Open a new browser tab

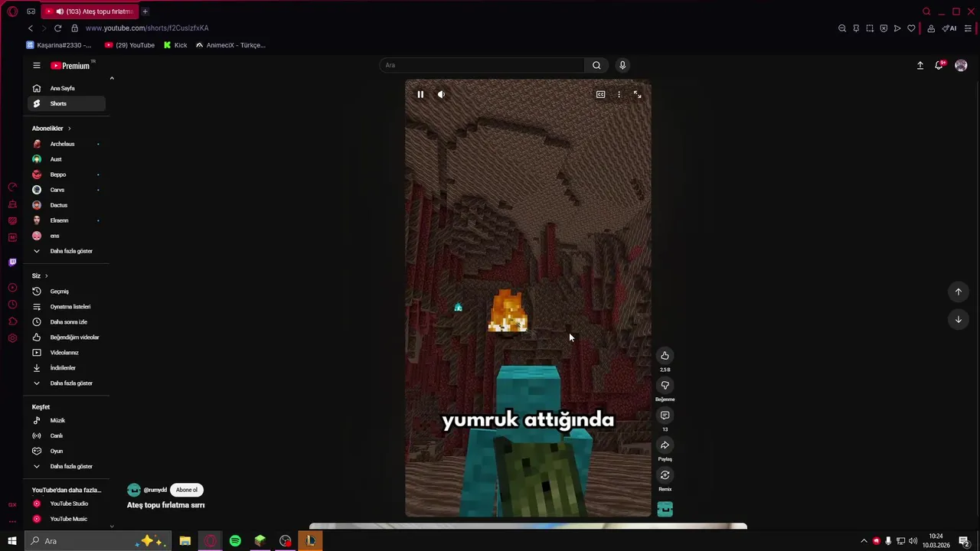(145, 11)
